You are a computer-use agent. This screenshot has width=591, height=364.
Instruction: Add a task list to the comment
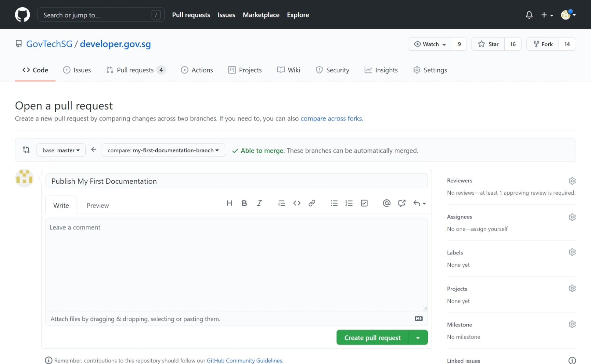tap(364, 203)
